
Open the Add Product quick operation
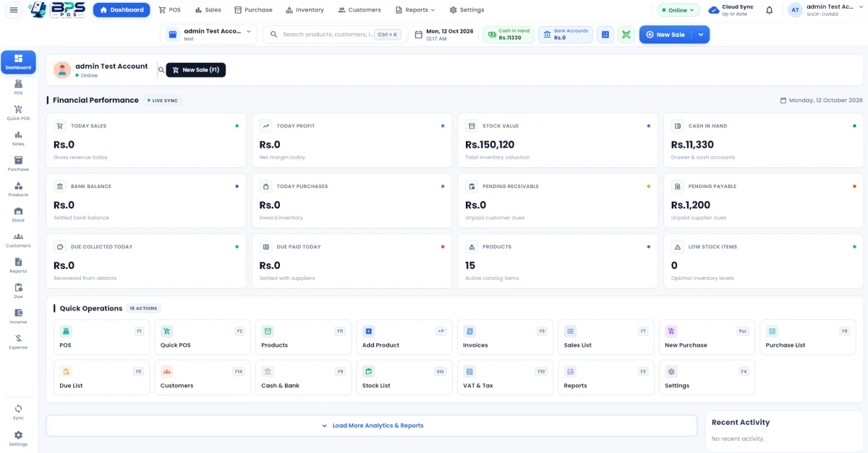[x=404, y=337]
